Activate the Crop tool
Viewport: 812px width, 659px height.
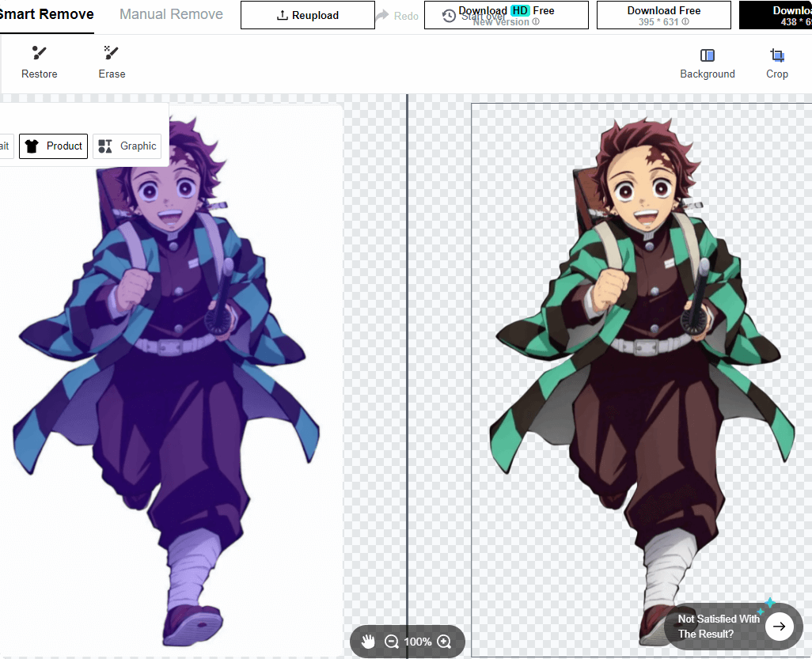coord(776,62)
